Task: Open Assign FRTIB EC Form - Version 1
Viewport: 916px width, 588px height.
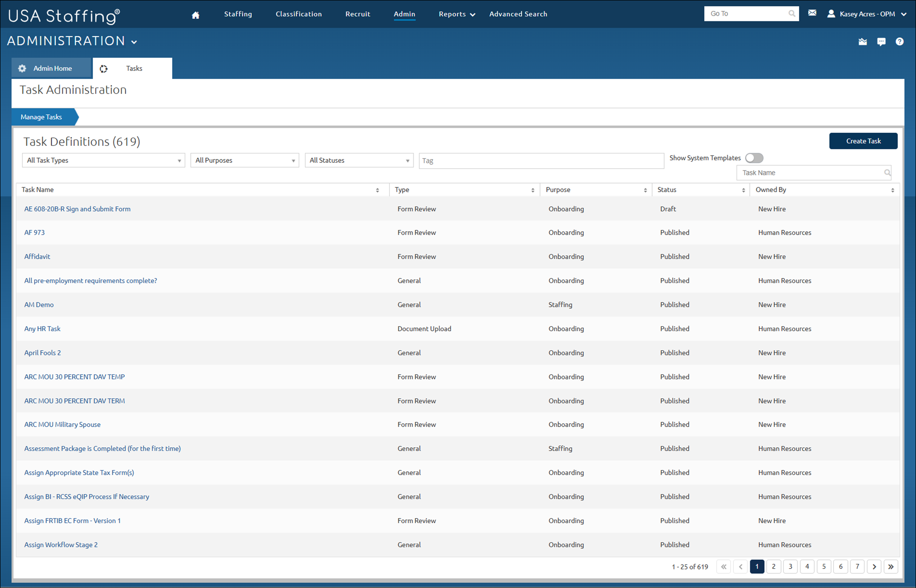Action: pos(72,521)
